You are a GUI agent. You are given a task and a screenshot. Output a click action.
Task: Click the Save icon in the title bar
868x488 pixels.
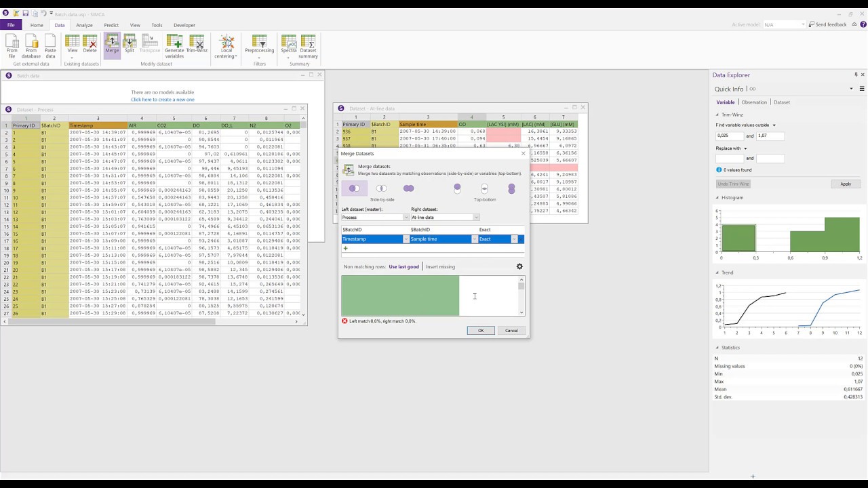pyautogui.click(x=25, y=14)
